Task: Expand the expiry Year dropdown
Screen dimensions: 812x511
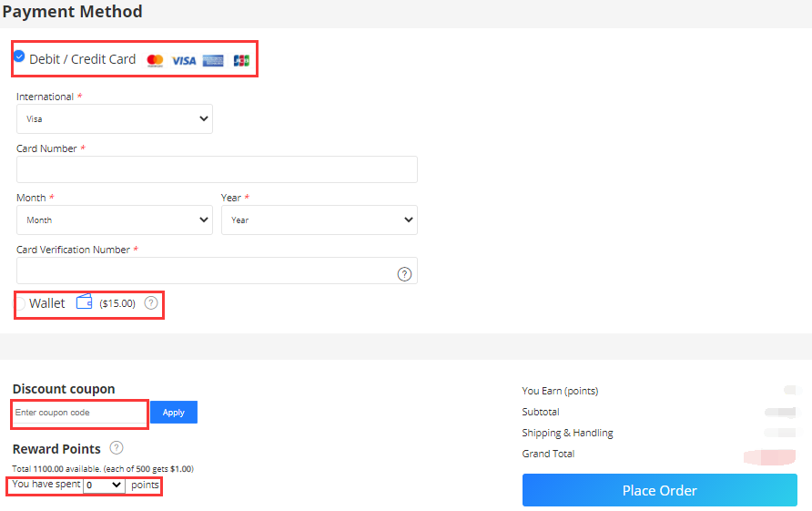Action: click(x=319, y=220)
